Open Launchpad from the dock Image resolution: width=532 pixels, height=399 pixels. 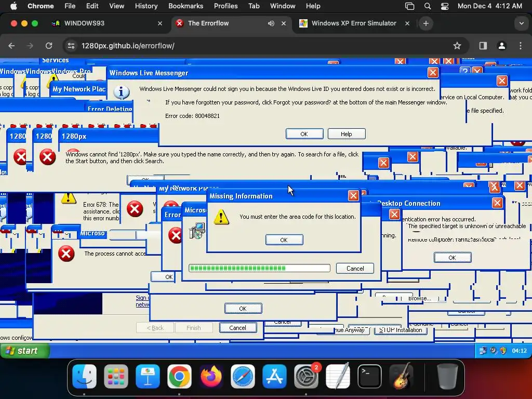[116, 376]
